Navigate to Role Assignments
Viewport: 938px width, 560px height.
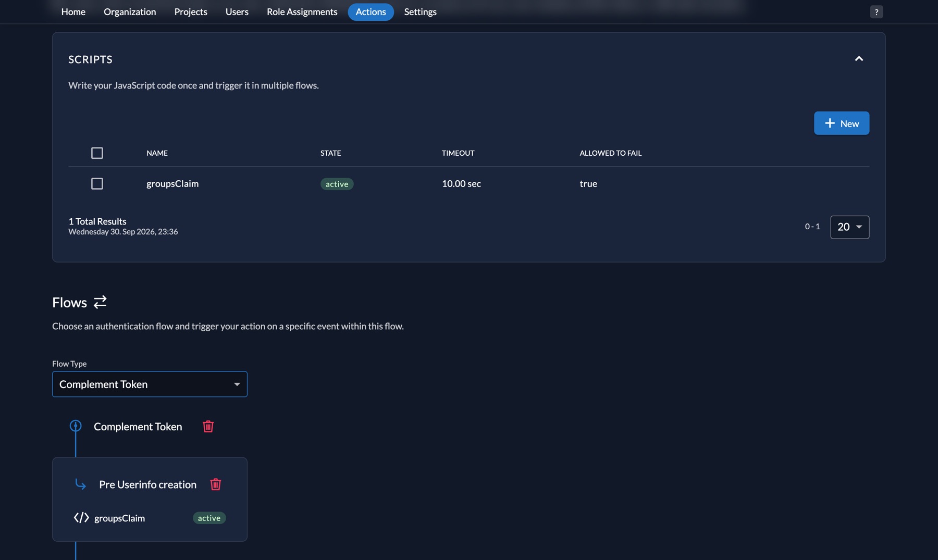click(302, 12)
